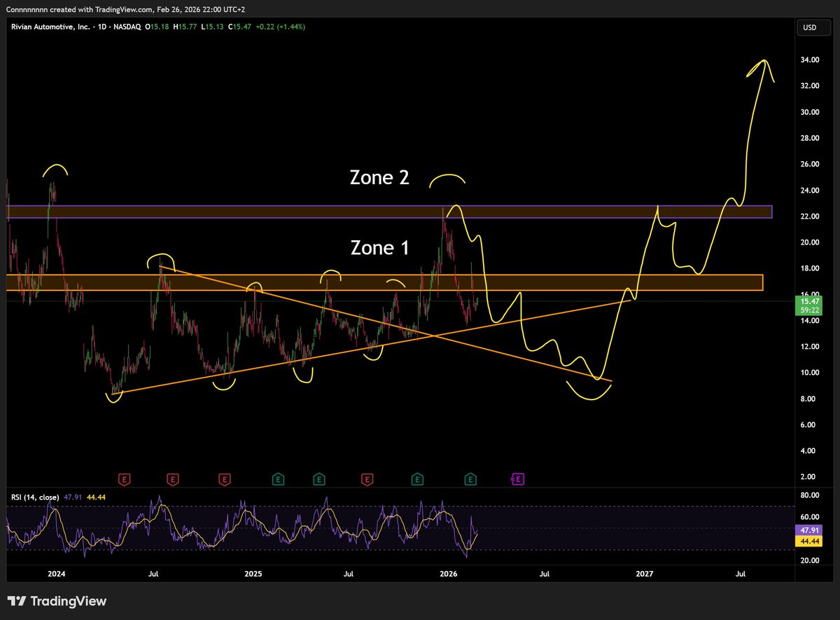Click the 30.00 price axis label
This screenshot has height=620, width=840.
810,112
